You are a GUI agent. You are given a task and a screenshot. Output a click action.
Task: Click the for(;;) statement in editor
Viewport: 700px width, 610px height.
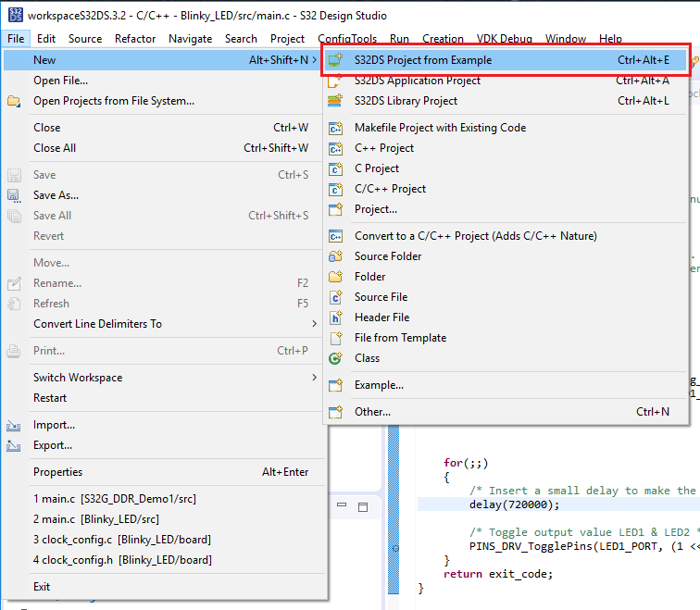pos(466,463)
